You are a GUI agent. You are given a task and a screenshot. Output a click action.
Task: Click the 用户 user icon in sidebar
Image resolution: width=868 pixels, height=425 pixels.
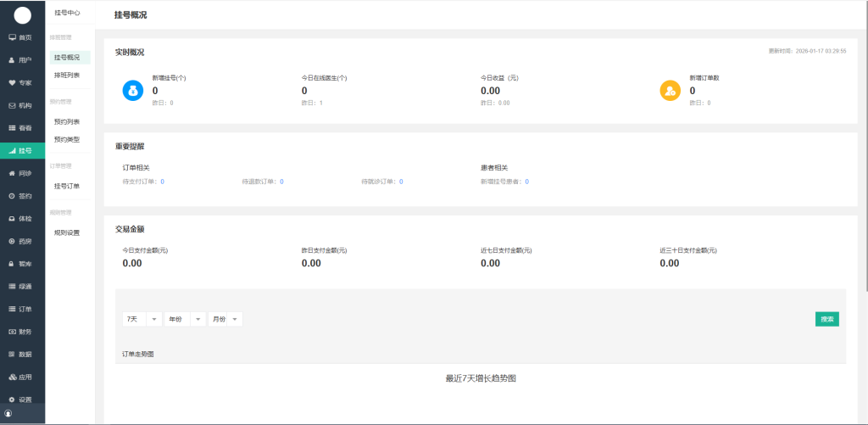click(x=13, y=60)
